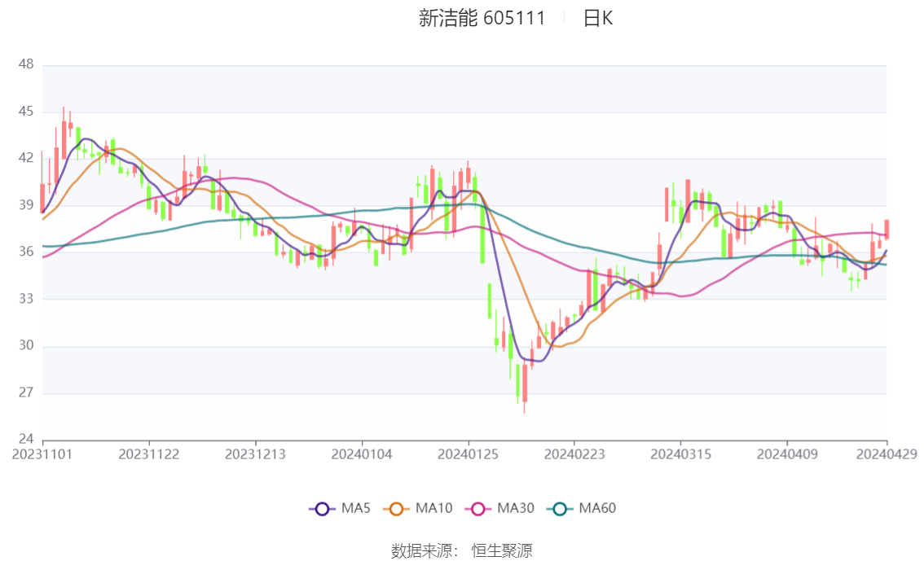Screen dimensions: 924x561
Task: Click the 新洁能 605111 stock title
Action: pos(482,18)
